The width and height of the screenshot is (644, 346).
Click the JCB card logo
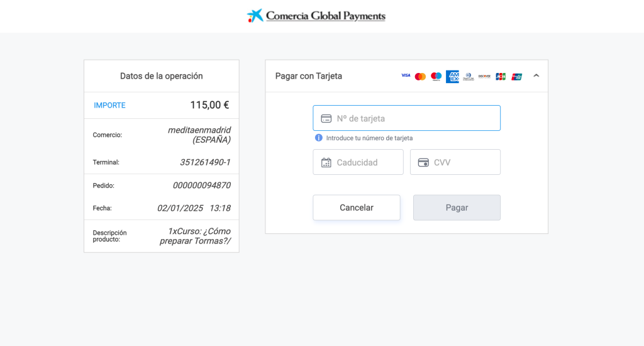500,76
